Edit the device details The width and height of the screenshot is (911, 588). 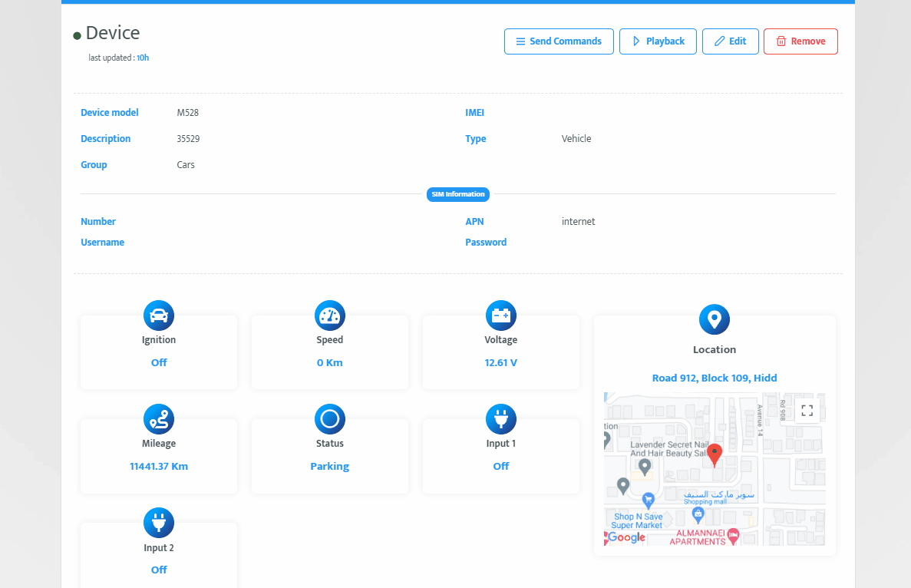730,41
